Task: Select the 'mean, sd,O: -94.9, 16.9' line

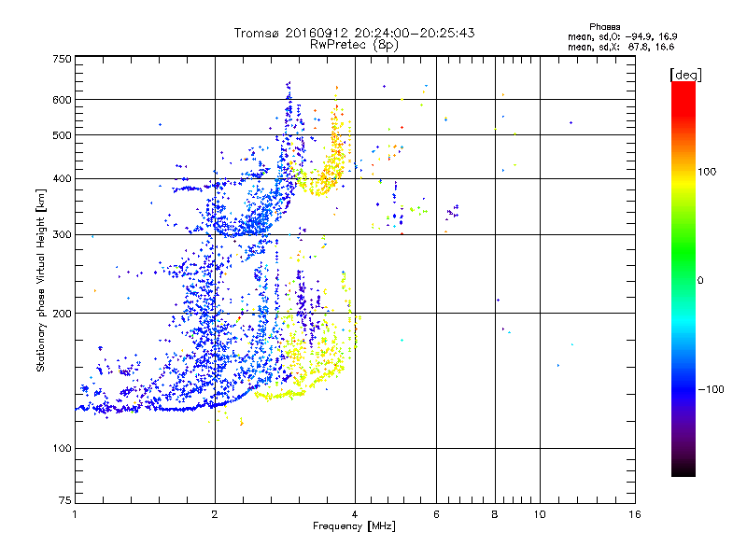Action: 622,36
